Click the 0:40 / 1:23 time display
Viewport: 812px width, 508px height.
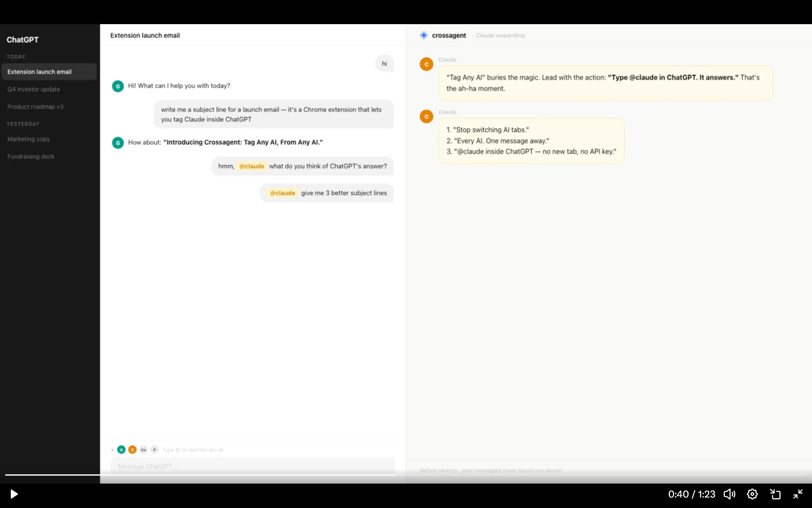coord(691,494)
